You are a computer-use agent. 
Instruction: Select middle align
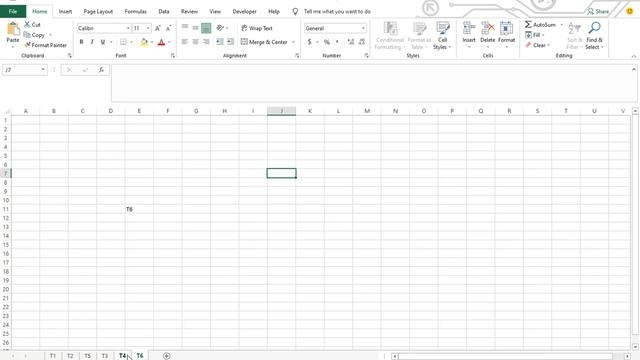click(x=196, y=27)
